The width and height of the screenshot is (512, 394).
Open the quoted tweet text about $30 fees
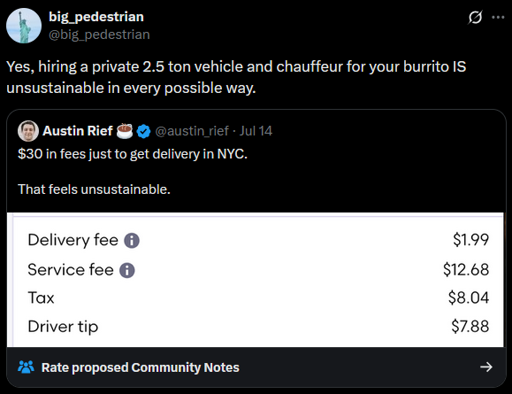click(x=133, y=171)
